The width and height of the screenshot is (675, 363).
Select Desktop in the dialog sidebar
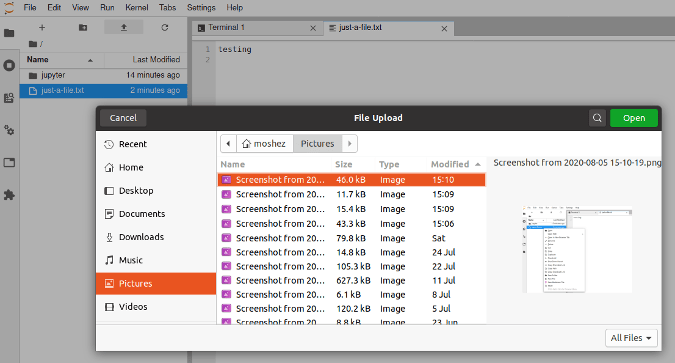click(156, 191)
